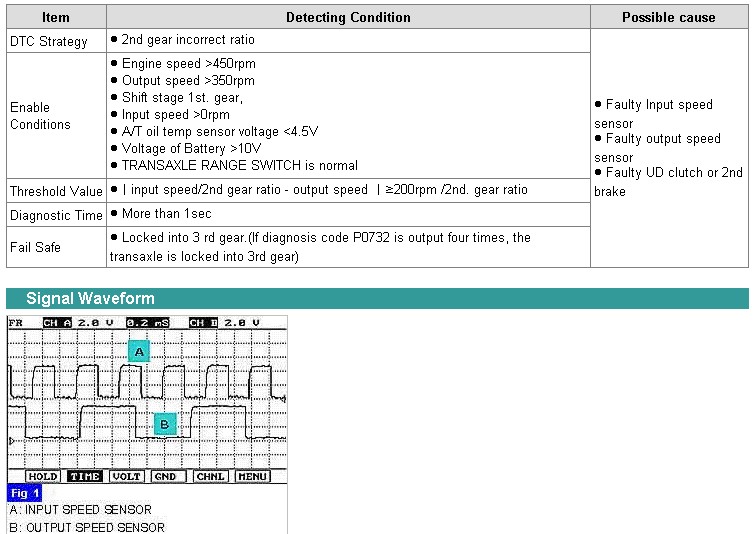Viewport: 755px width, 534px height.
Task: Select the DTC Strategy row label
Action: click(49, 42)
